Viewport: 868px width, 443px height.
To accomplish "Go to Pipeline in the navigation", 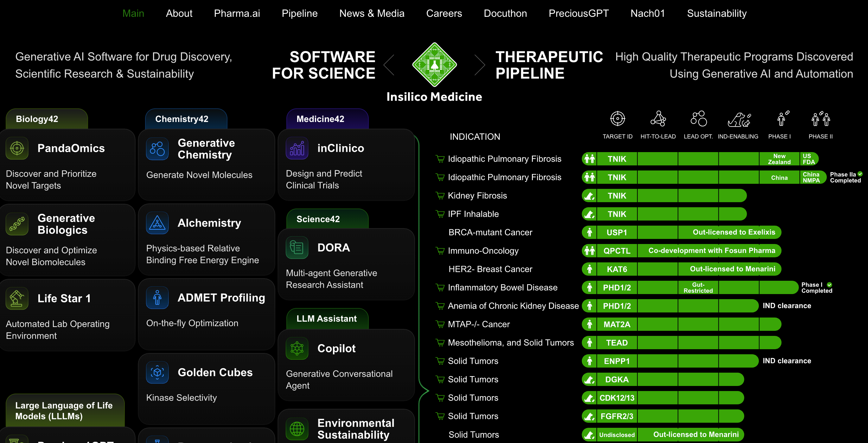I will pyautogui.click(x=300, y=14).
